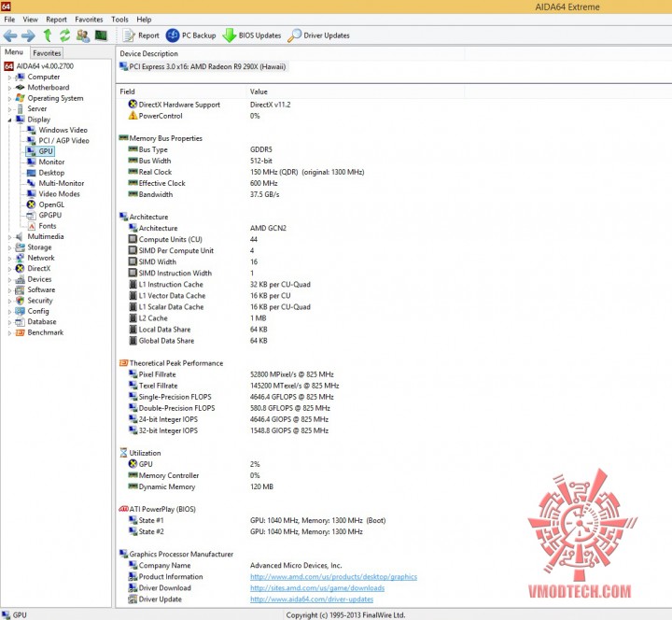Click the Config tree icon
The width and height of the screenshot is (672, 620).
click(20, 311)
